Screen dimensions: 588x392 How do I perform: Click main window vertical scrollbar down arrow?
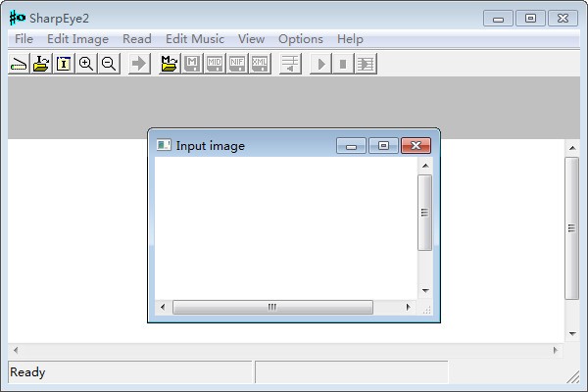tap(572, 333)
